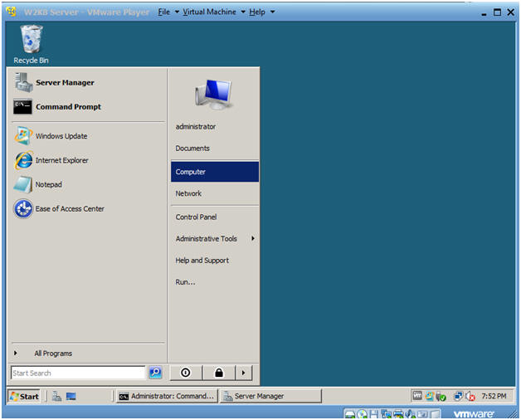Image resolution: width=521 pixels, height=420 pixels.
Task: Open Ease of Access Center
Action: click(x=88, y=209)
